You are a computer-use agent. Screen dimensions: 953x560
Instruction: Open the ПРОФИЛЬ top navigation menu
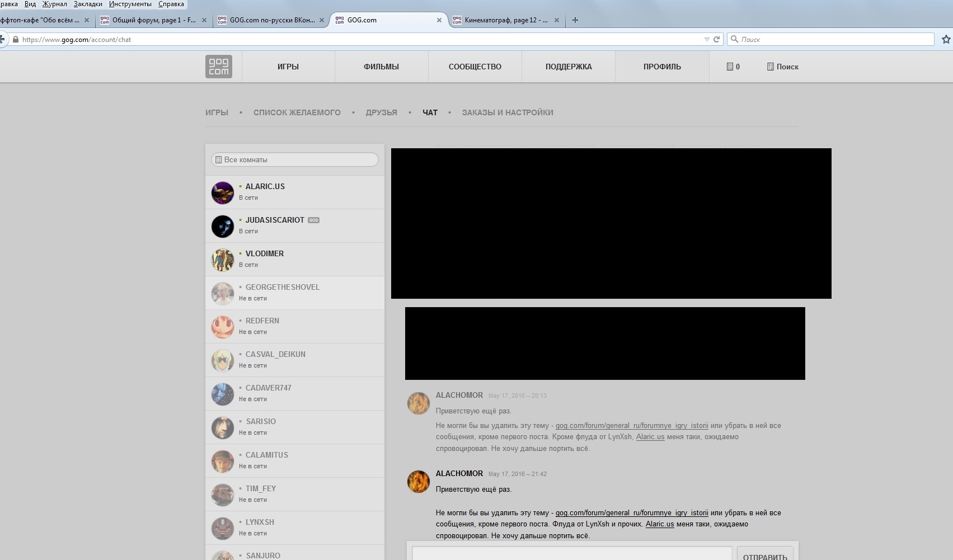tap(662, 67)
